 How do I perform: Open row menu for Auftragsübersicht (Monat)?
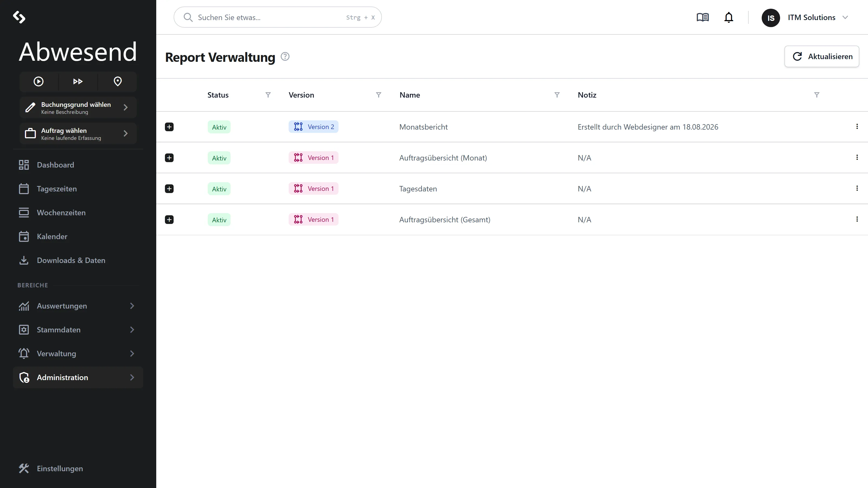[857, 158]
